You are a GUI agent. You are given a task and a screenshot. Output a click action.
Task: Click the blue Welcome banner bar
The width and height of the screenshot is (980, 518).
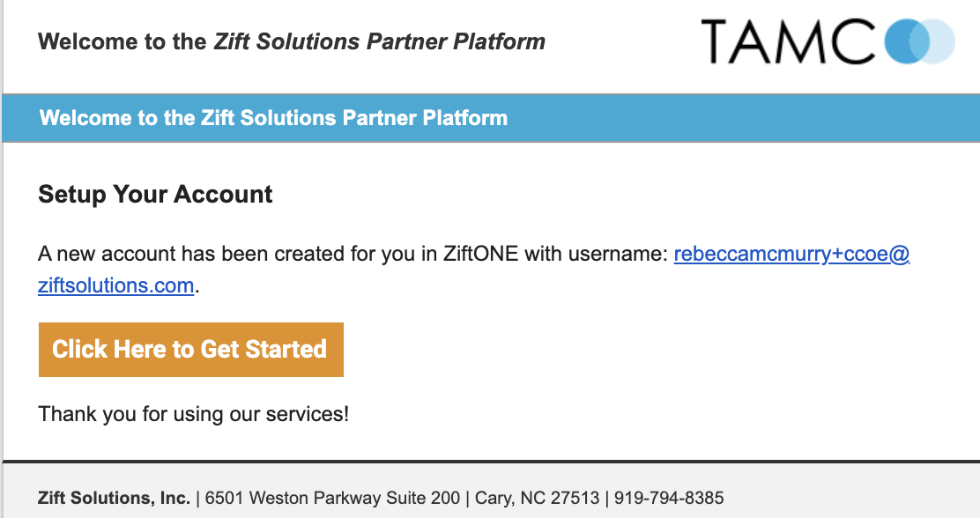[491, 118]
